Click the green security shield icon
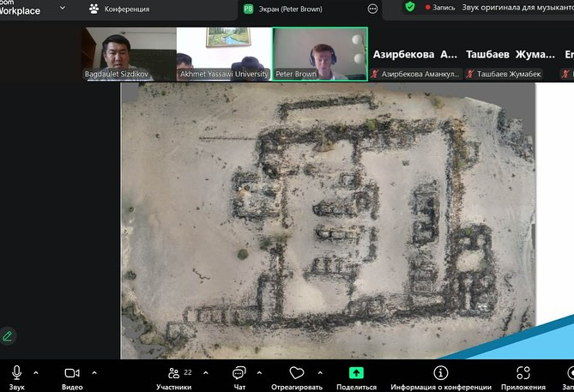 point(410,7)
